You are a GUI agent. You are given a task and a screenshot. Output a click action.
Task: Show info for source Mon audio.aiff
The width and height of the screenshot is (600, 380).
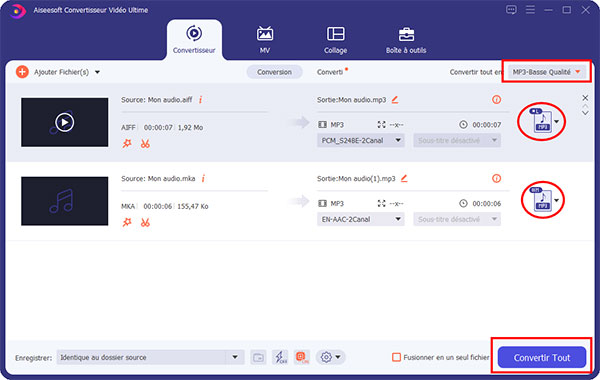(201, 100)
